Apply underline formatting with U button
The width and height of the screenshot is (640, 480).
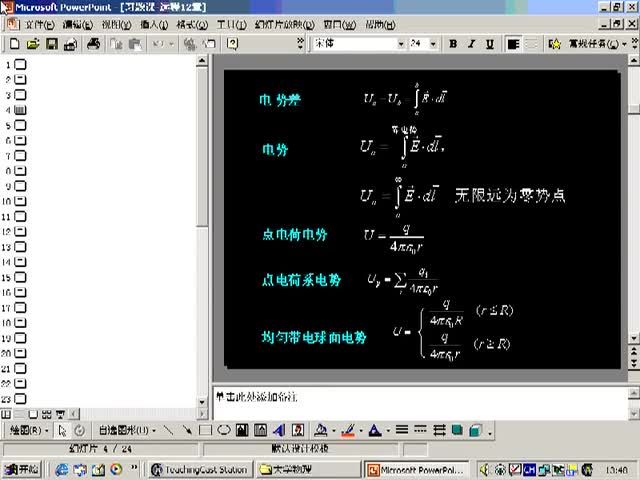[490, 44]
